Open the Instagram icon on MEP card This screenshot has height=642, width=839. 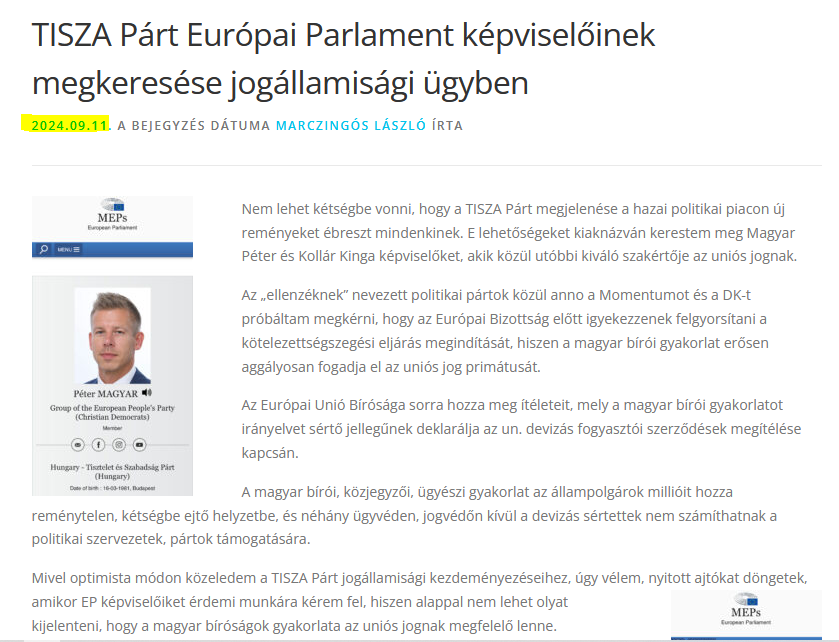(119, 445)
